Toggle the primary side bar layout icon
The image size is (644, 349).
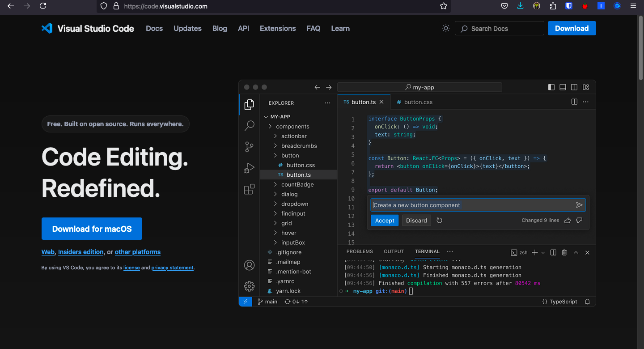click(551, 87)
